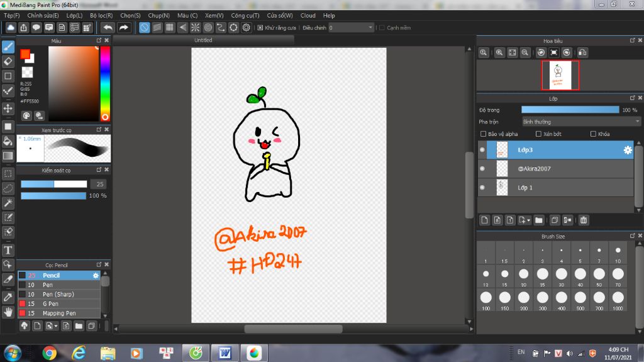The image size is (644, 362).
Task: Select the Pen brush
Action: coord(59,285)
